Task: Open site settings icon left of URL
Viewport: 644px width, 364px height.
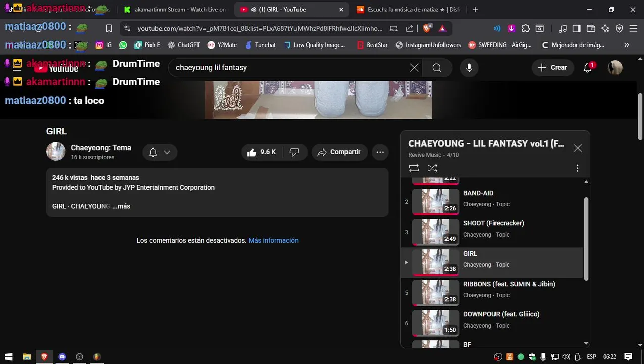Action: 127,28
